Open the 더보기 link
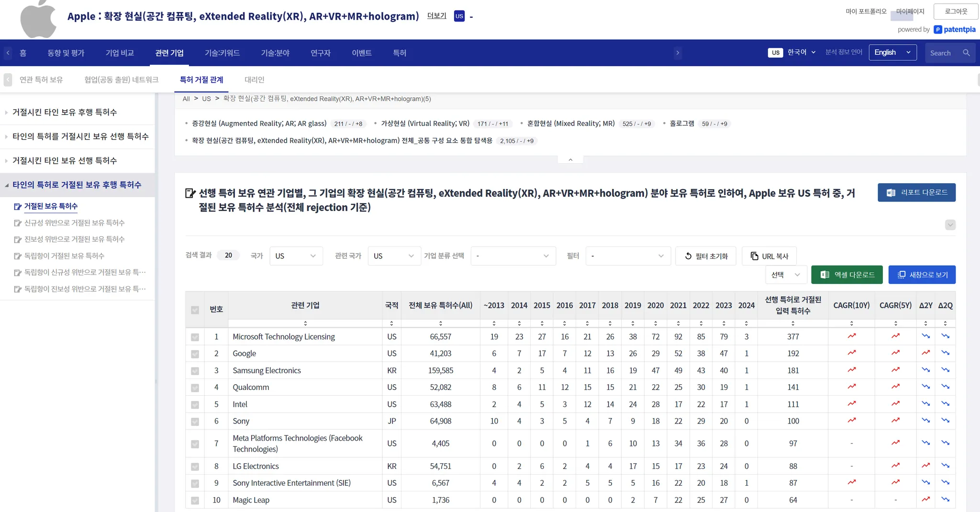Screen dimensions: 980x512 436,16
